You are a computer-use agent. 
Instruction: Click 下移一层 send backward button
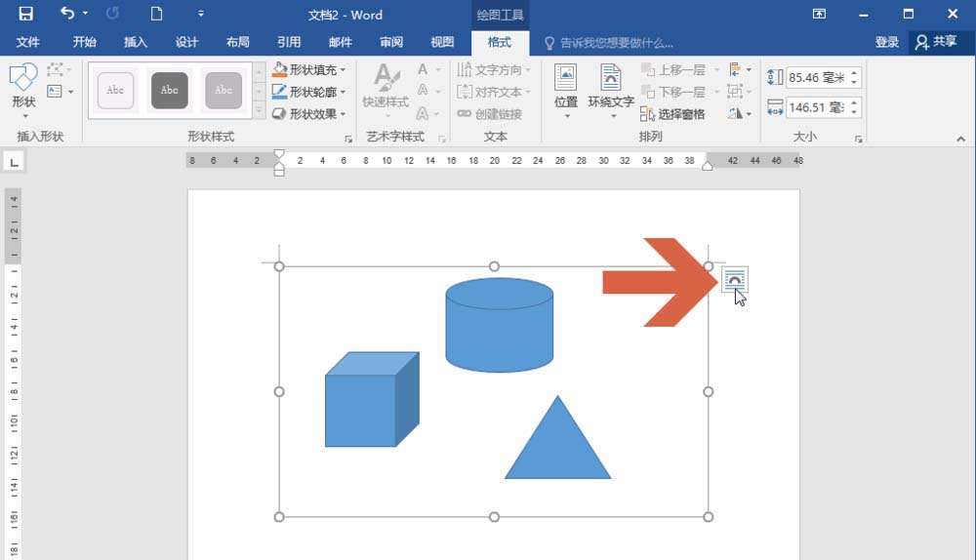673,92
